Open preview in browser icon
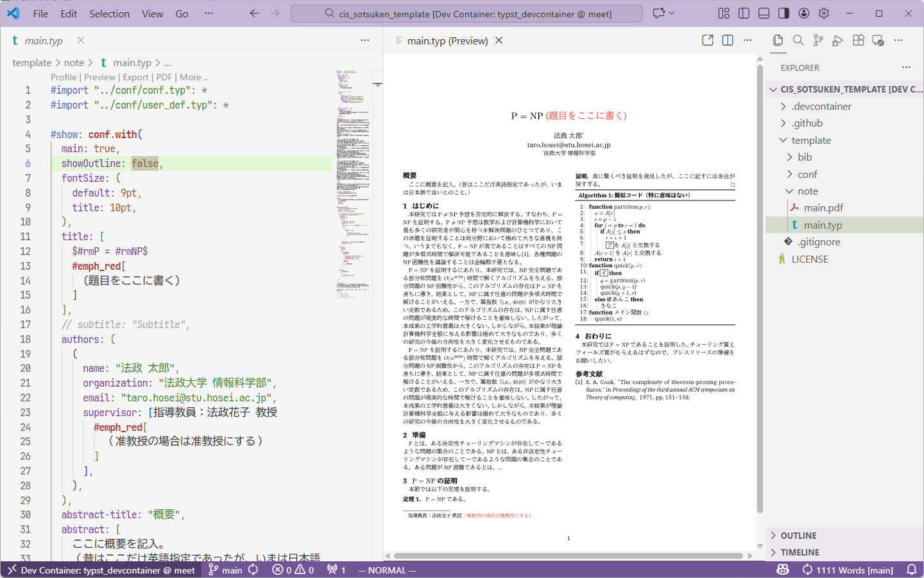 [708, 40]
